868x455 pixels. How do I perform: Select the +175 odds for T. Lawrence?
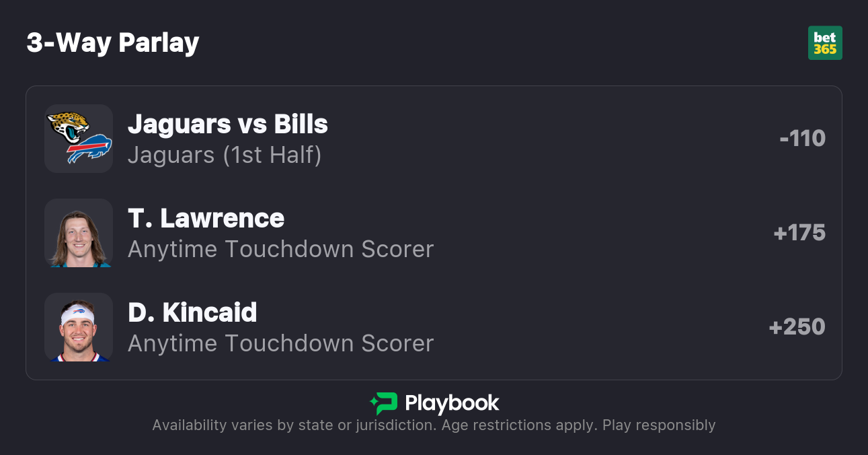(x=799, y=233)
